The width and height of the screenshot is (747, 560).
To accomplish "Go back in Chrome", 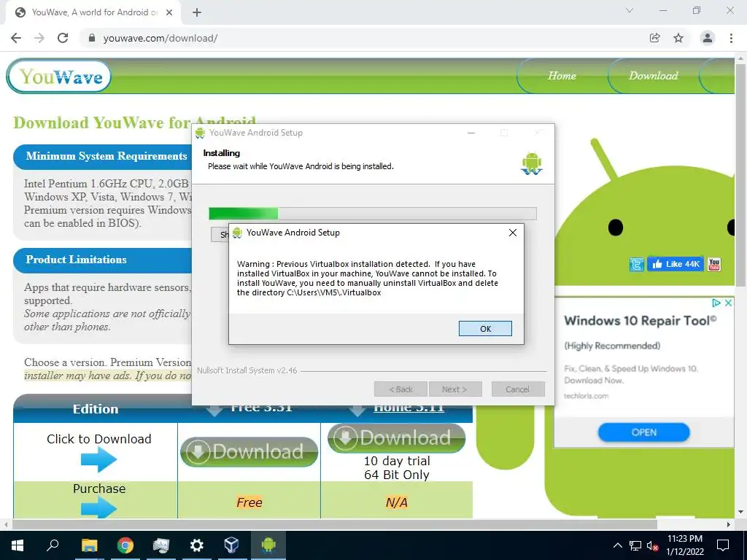I will point(16,38).
